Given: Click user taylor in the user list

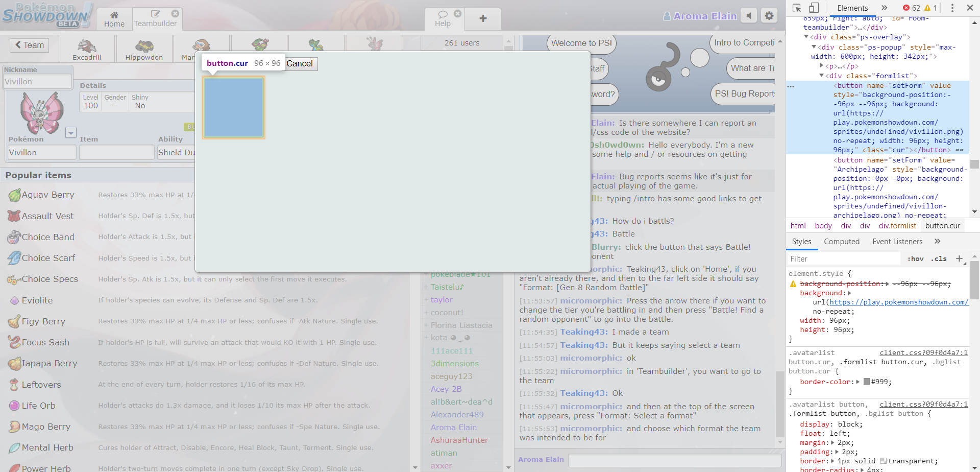Looking at the screenshot, I should tap(442, 300).
